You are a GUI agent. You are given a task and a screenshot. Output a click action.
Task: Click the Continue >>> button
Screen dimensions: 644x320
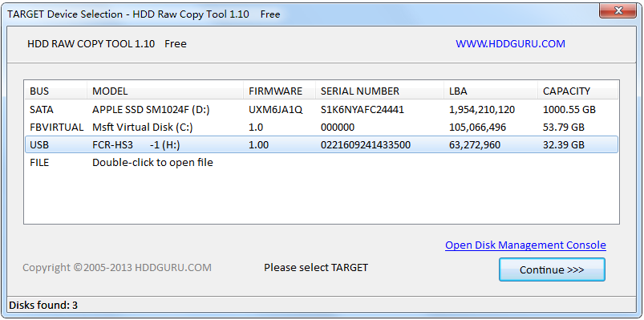pos(552,270)
